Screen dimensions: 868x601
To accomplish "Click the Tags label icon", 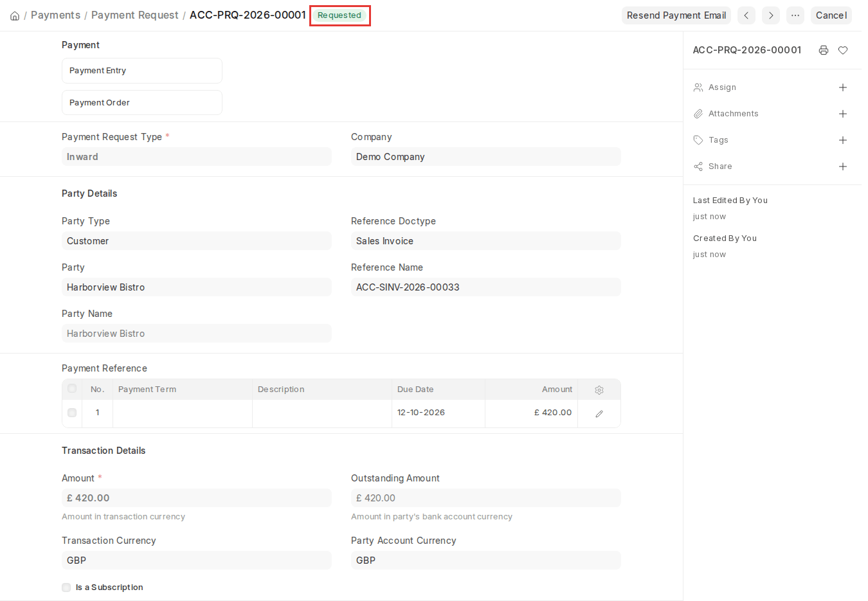I will (x=698, y=140).
